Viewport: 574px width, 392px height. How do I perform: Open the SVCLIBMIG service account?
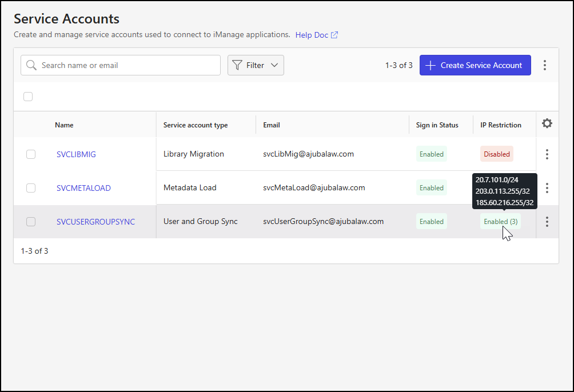tap(75, 154)
